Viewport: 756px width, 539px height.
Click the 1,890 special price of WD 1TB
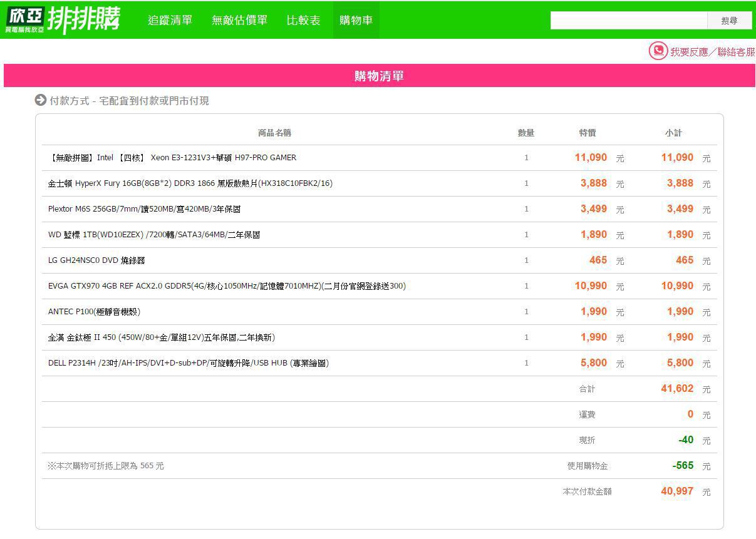pos(594,235)
